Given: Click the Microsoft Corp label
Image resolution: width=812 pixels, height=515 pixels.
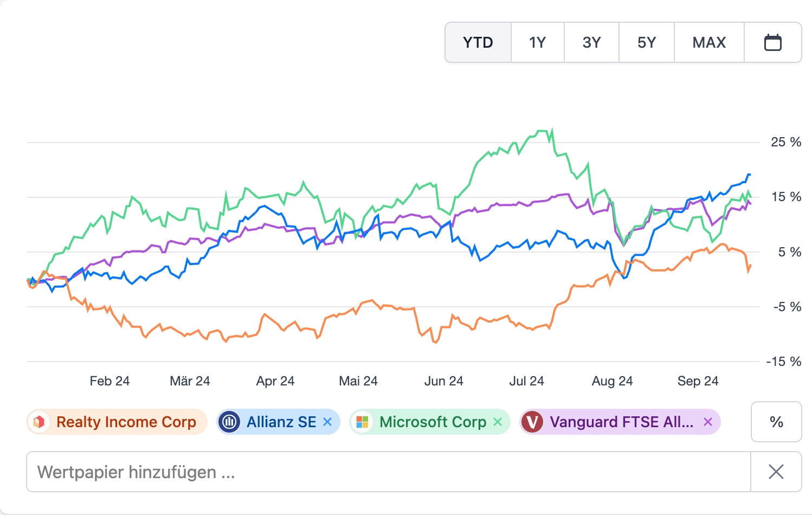Looking at the screenshot, I should pyautogui.click(x=433, y=422).
